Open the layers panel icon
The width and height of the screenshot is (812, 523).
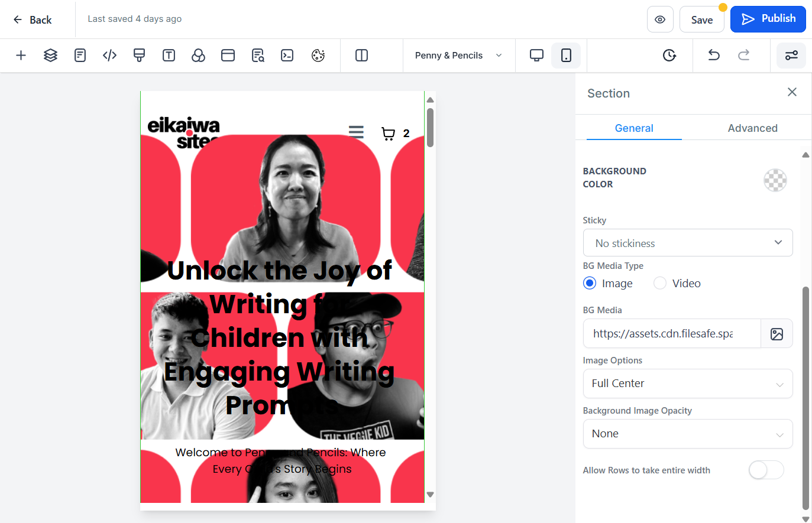click(50, 56)
